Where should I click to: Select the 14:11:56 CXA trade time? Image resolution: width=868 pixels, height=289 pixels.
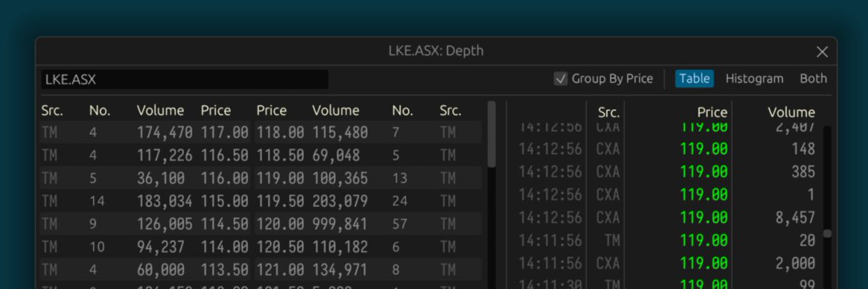pos(550,263)
